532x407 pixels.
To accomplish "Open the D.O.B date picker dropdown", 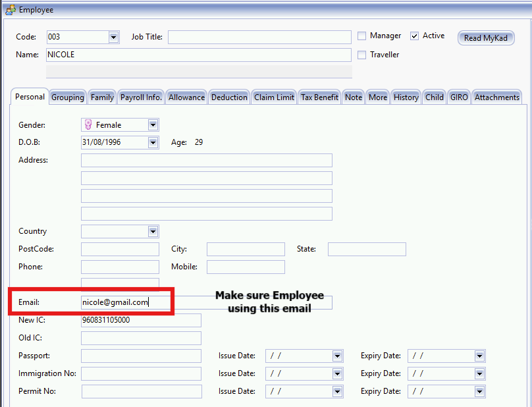I will coord(153,142).
